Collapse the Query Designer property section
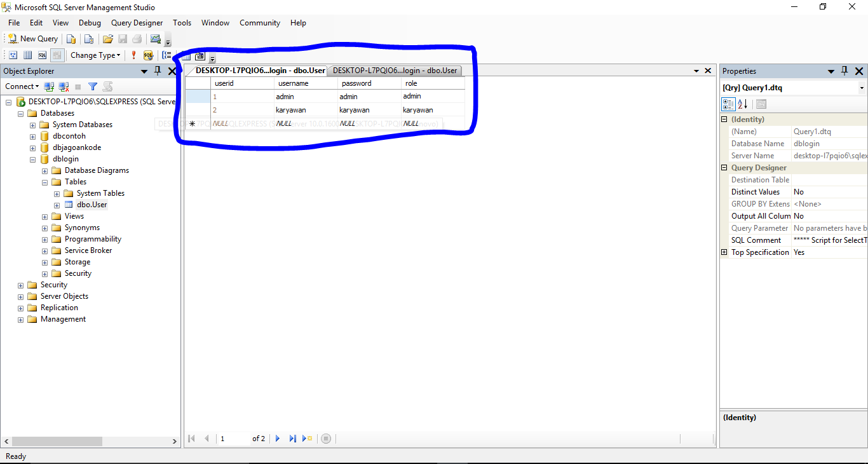The width and height of the screenshot is (868, 464). 724,168
